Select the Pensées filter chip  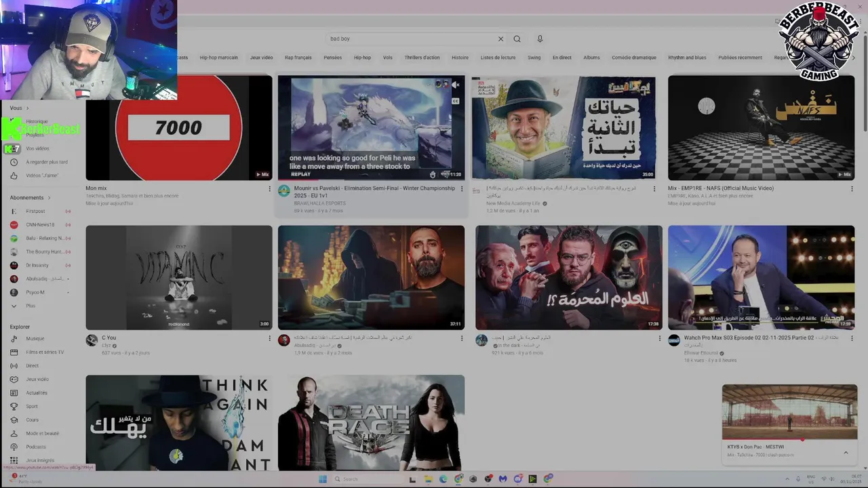tap(333, 58)
